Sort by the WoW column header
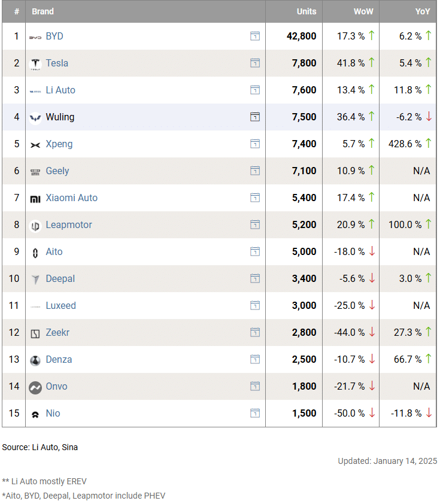Viewport: 440px width, 504px height. click(363, 11)
